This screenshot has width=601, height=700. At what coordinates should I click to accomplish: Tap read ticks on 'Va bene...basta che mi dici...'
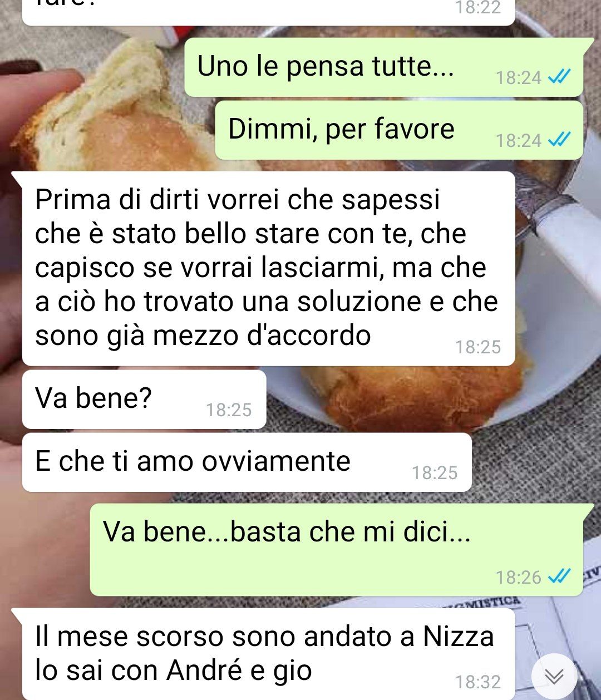click(559, 577)
